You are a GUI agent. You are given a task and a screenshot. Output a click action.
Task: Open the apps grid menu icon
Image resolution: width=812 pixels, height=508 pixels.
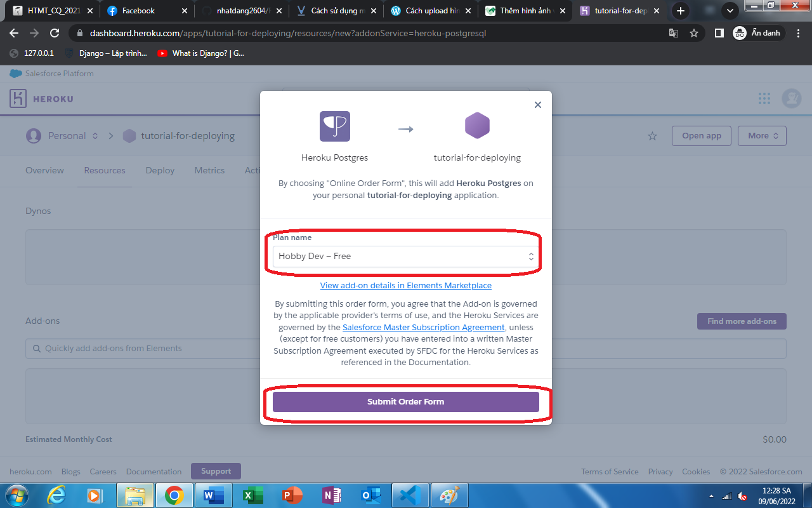pos(764,98)
